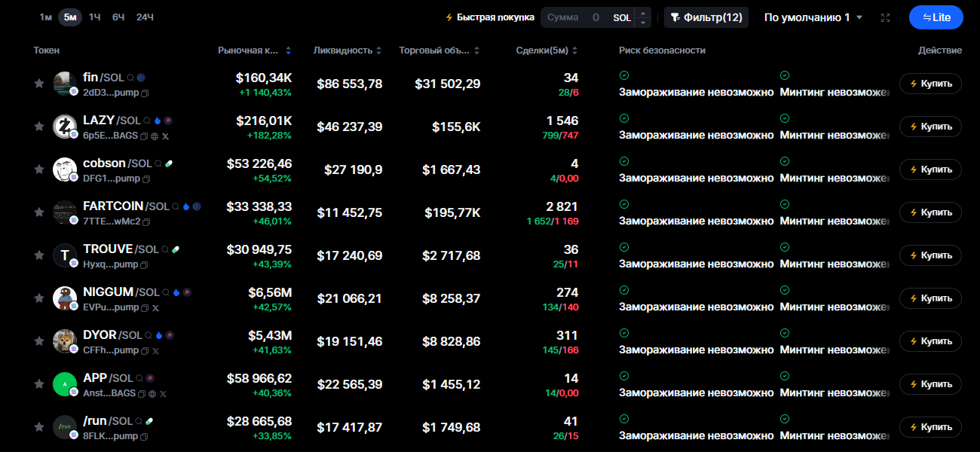Copy the fin token contract address

(145, 93)
